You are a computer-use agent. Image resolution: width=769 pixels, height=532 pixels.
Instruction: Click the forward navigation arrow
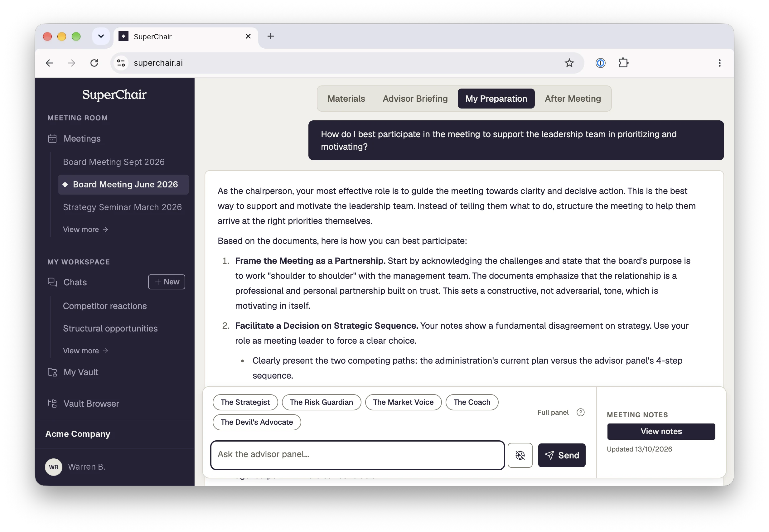coord(71,63)
